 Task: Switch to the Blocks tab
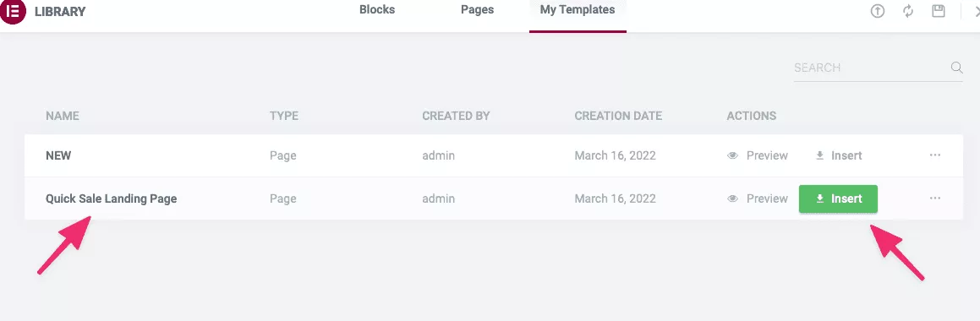[x=377, y=10]
